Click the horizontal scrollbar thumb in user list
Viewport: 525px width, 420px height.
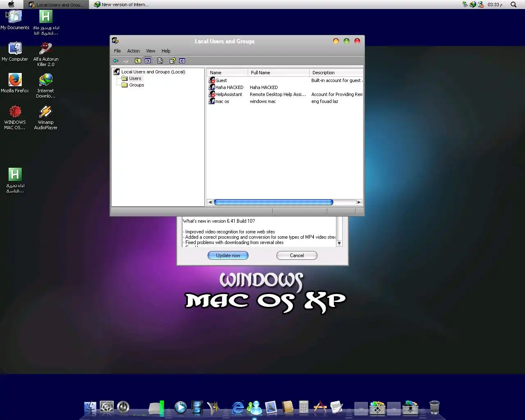tap(274, 202)
